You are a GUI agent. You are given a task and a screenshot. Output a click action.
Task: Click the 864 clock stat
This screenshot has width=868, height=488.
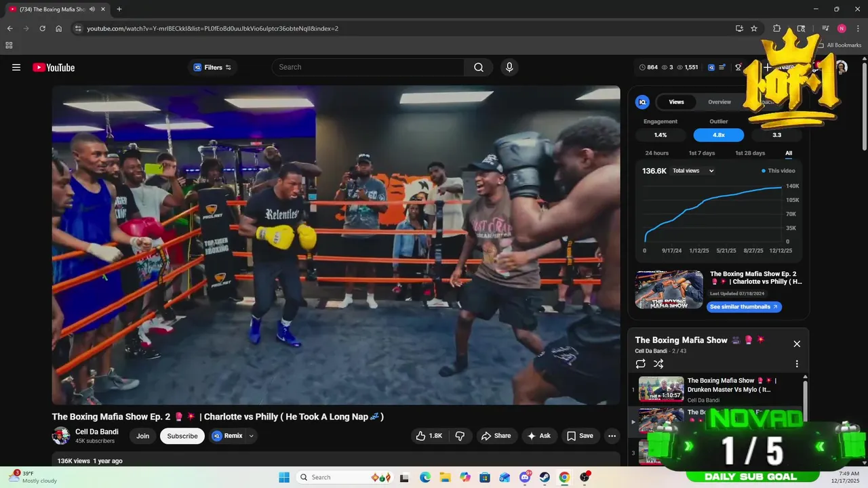pos(648,67)
